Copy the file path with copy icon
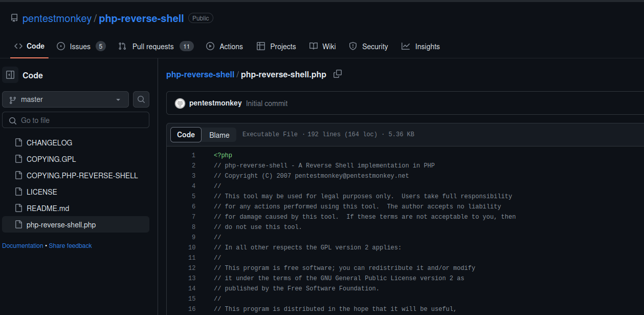 [x=338, y=74]
